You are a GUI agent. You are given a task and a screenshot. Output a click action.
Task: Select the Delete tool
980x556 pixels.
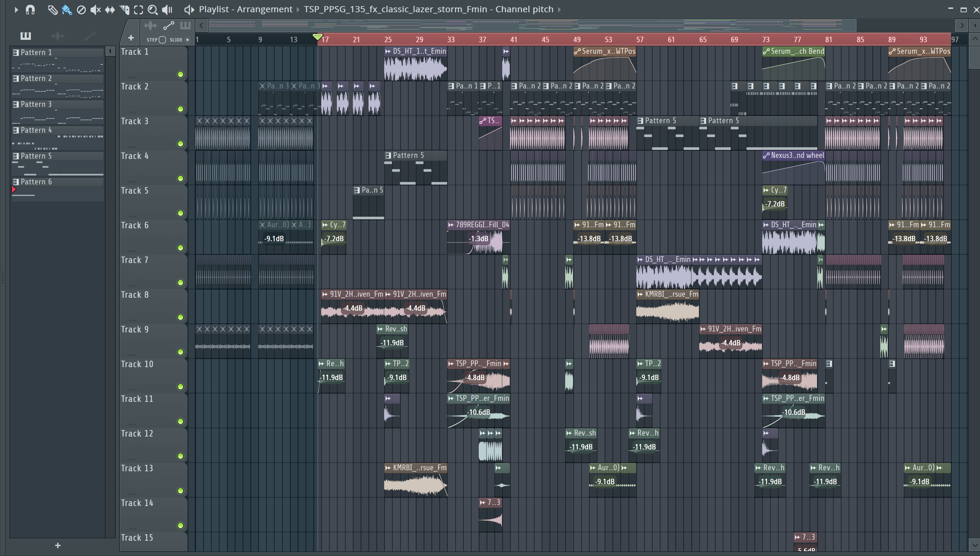(x=81, y=10)
